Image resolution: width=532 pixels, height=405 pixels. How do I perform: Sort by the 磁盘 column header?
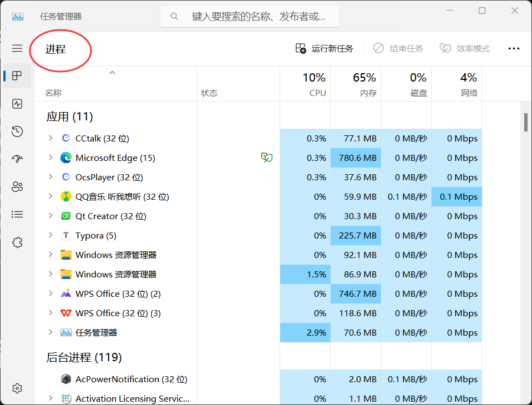pos(406,84)
